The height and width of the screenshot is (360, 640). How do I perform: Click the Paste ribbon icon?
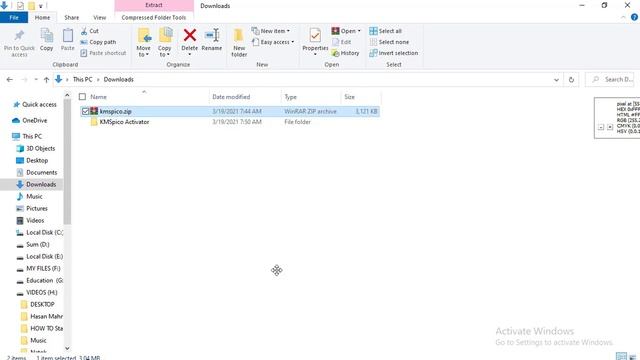coord(67,40)
